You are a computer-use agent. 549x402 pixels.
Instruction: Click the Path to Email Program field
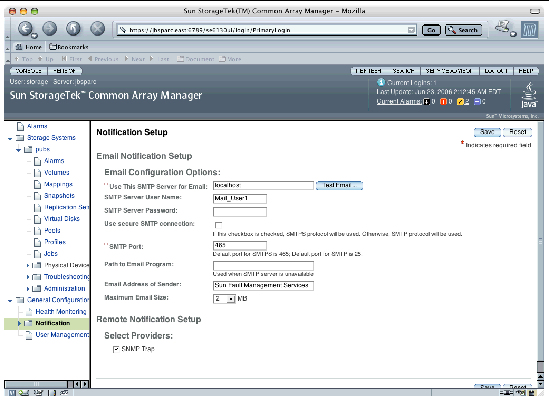coord(263,266)
